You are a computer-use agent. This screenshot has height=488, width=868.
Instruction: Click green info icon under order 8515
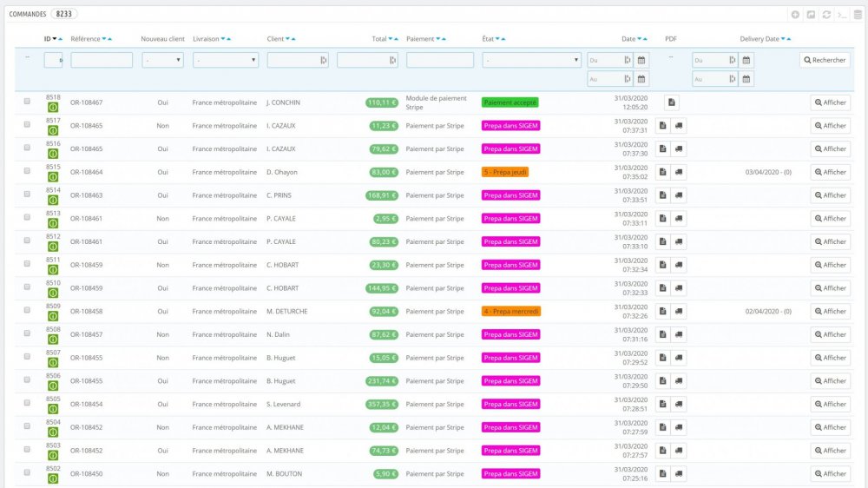[53, 176]
